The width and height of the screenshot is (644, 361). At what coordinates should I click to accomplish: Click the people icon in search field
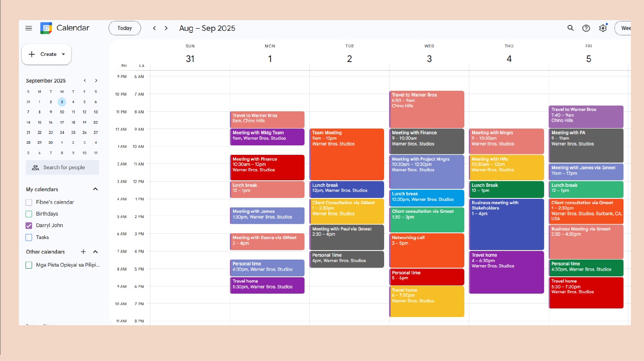pos(36,168)
